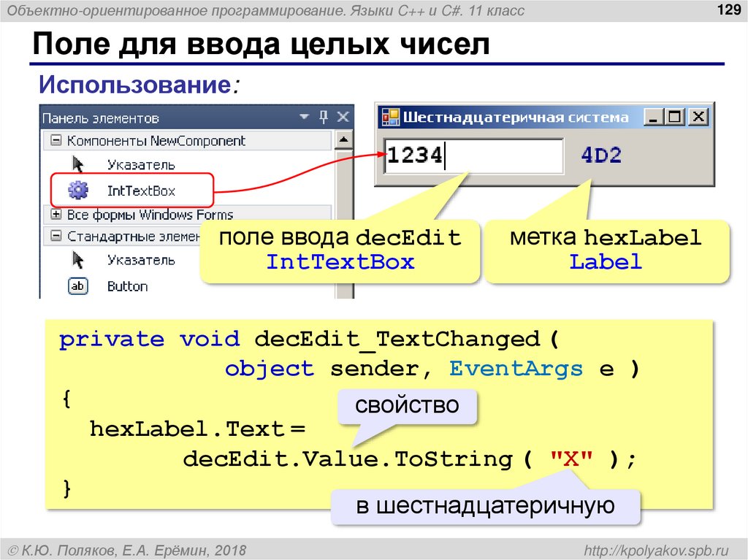Click the EventArgs type in code
This screenshot has width=748, height=560.
click(516, 369)
